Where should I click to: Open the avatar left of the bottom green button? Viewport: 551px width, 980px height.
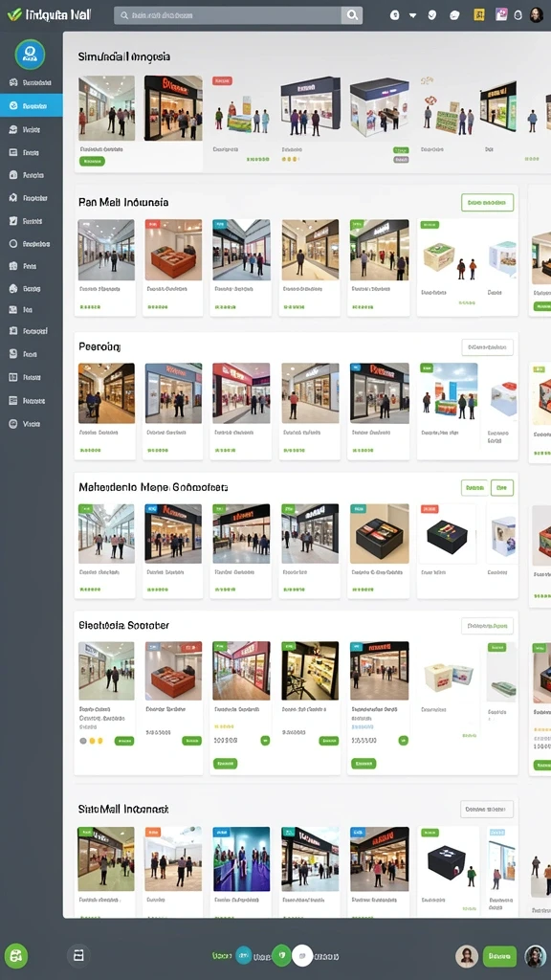pos(467,956)
